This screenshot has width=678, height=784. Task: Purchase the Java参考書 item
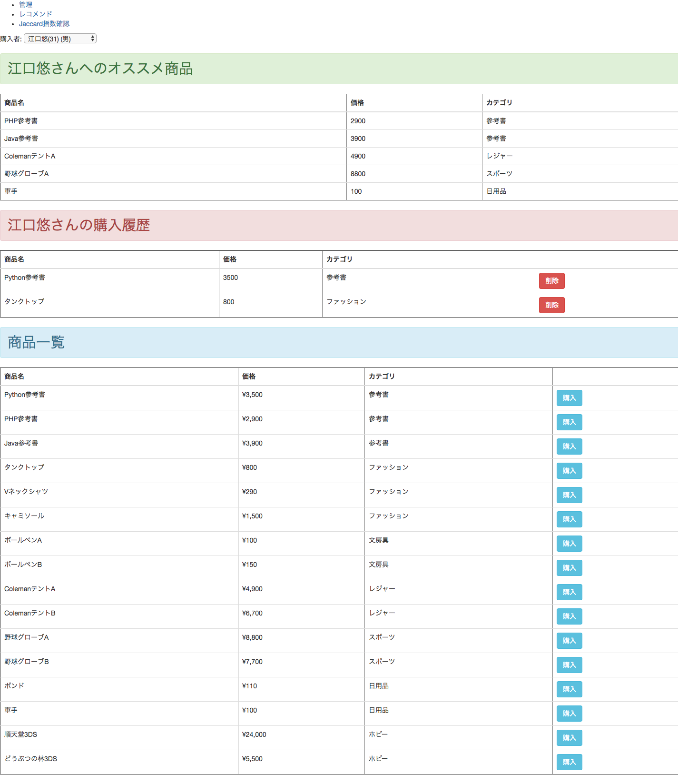click(569, 447)
